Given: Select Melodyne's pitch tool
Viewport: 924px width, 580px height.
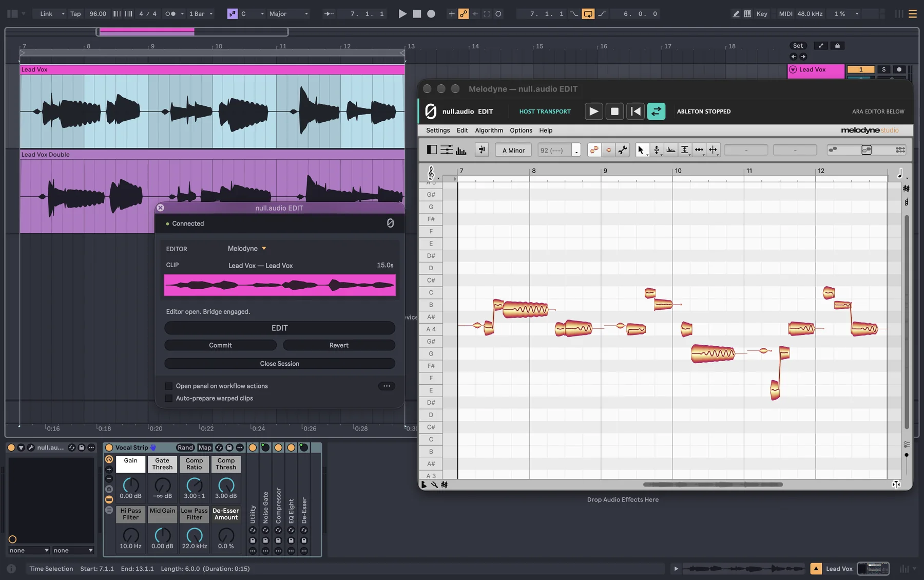Looking at the screenshot, I should [x=657, y=150].
